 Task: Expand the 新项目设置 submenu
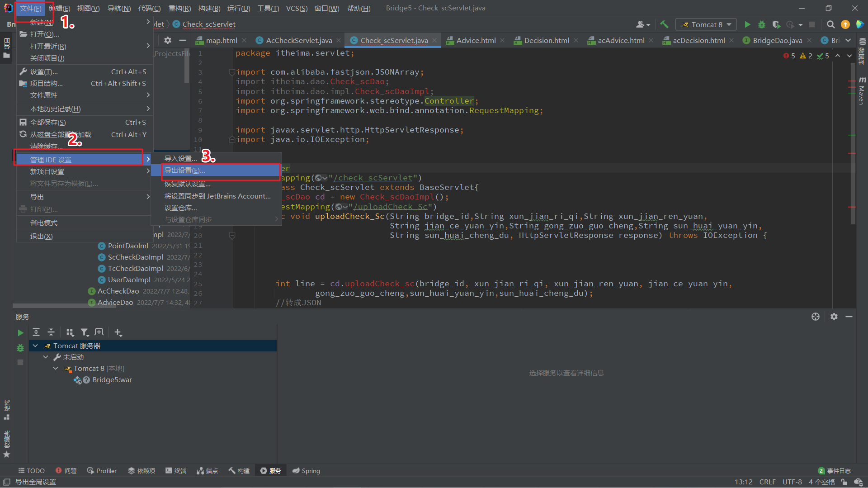(x=84, y=171)
